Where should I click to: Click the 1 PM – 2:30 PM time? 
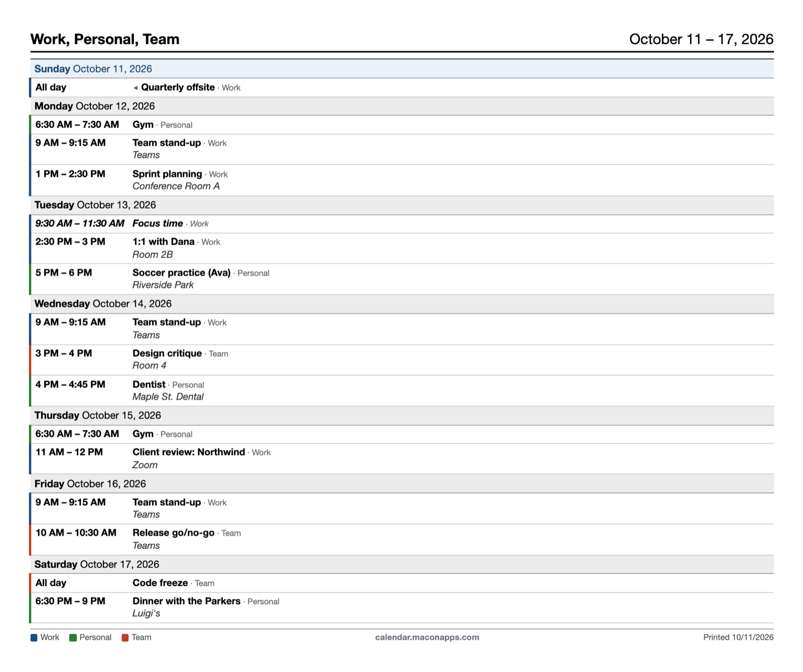pos(70,174)
